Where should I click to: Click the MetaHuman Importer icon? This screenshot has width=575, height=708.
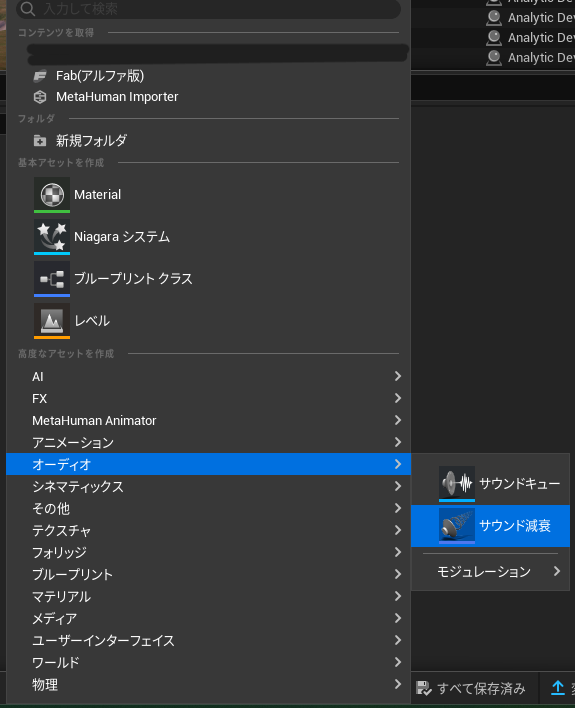tap(40, 97)
